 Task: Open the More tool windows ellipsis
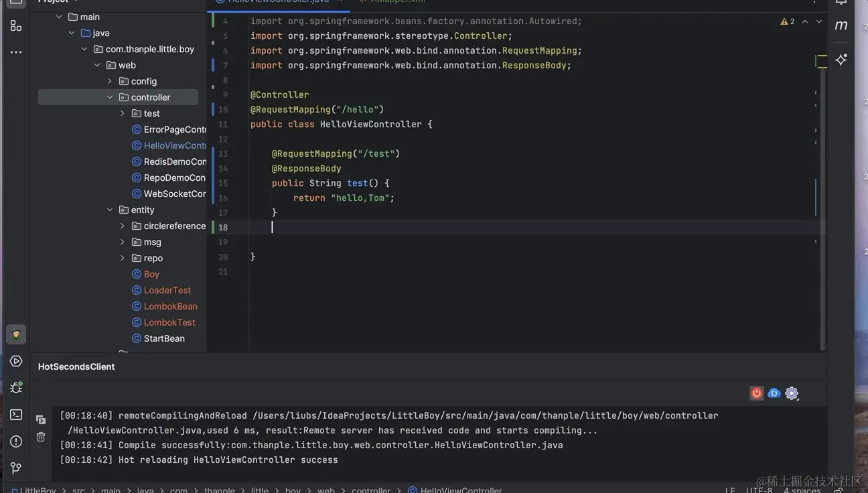[x=16, y=52]
